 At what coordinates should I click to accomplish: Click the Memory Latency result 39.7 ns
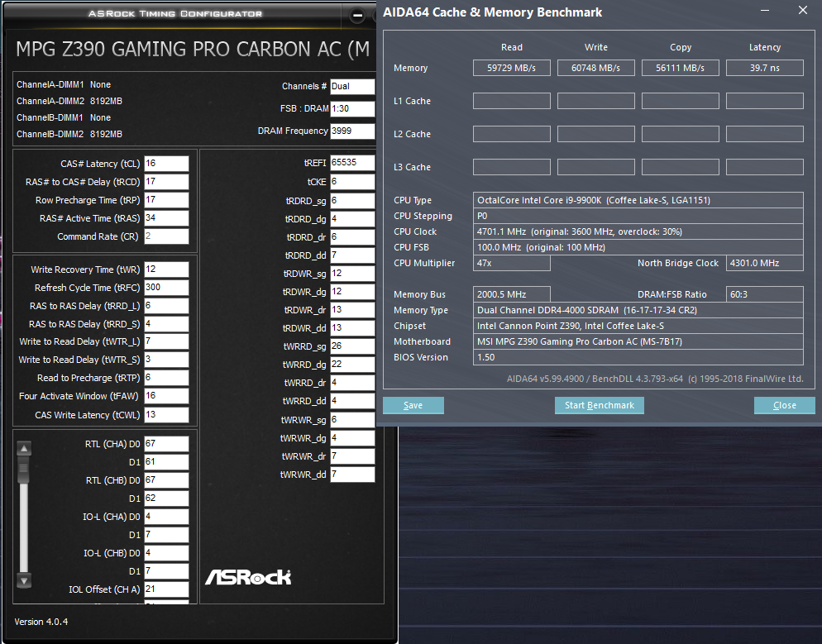[765, 68]
